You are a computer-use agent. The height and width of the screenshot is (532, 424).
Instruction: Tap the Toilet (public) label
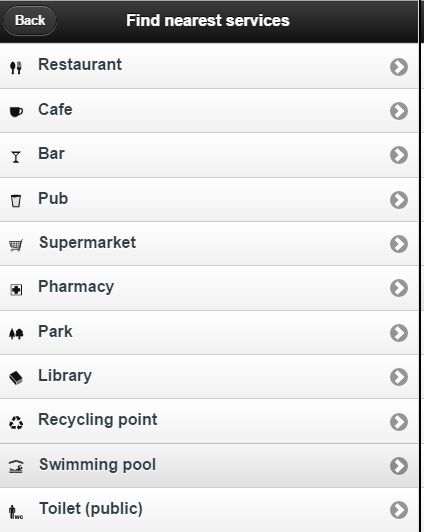[91, 509]
